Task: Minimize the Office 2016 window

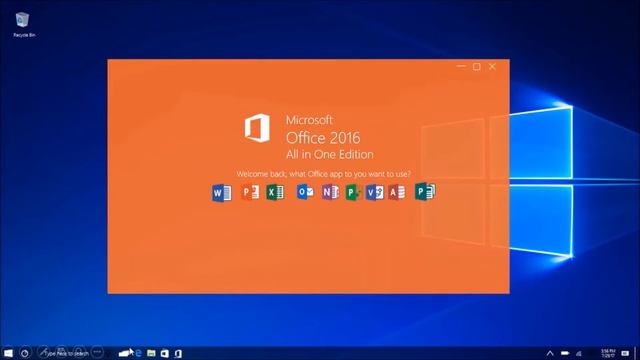Action: pos(461,66)
